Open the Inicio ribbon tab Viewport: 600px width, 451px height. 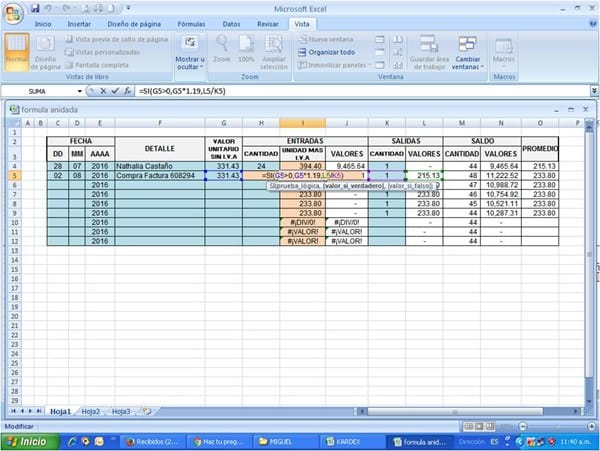pos(43,24)
